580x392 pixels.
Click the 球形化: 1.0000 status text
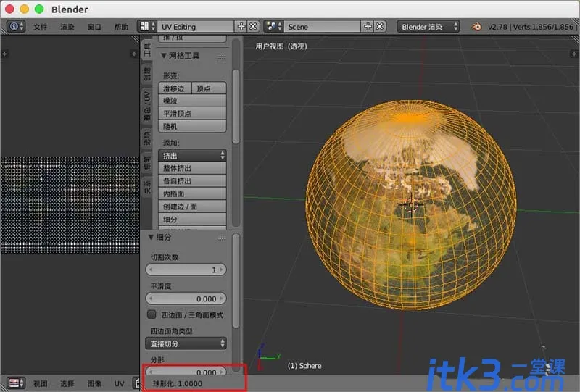(178, 383)
